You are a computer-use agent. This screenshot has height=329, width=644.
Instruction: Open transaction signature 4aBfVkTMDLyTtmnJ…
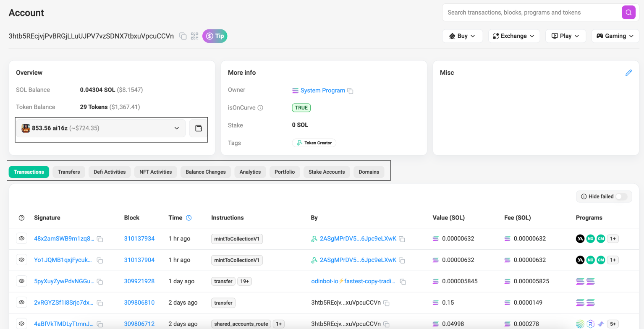pyautogui.click(x=64, y=324)
